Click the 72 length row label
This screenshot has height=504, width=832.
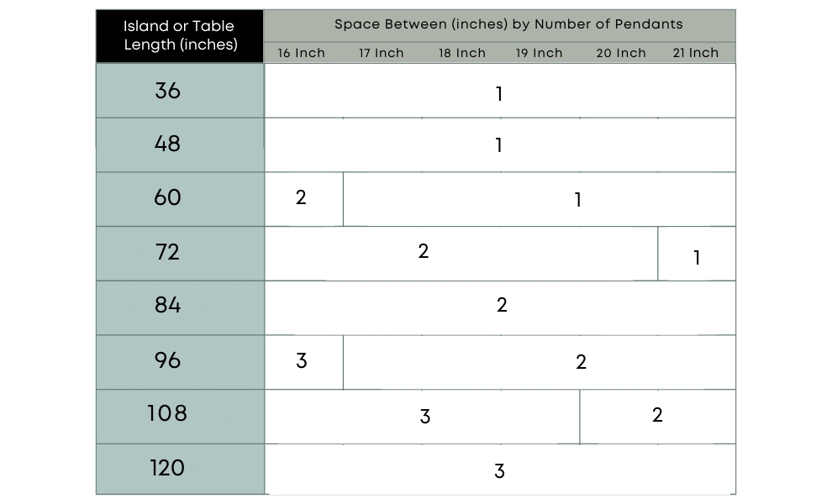pyautogui.click(x=168, y=252)
